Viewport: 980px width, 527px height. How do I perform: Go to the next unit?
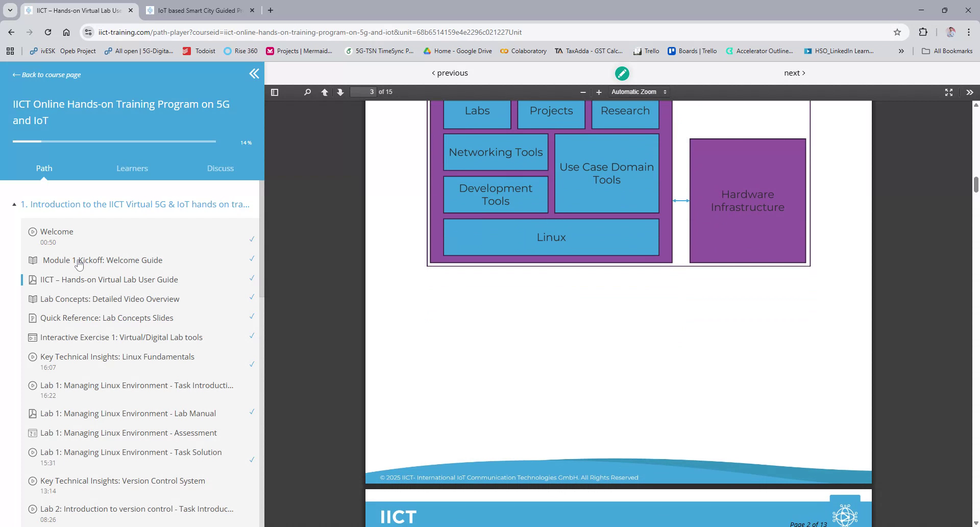pyautogui.click(x=794, y=73)
